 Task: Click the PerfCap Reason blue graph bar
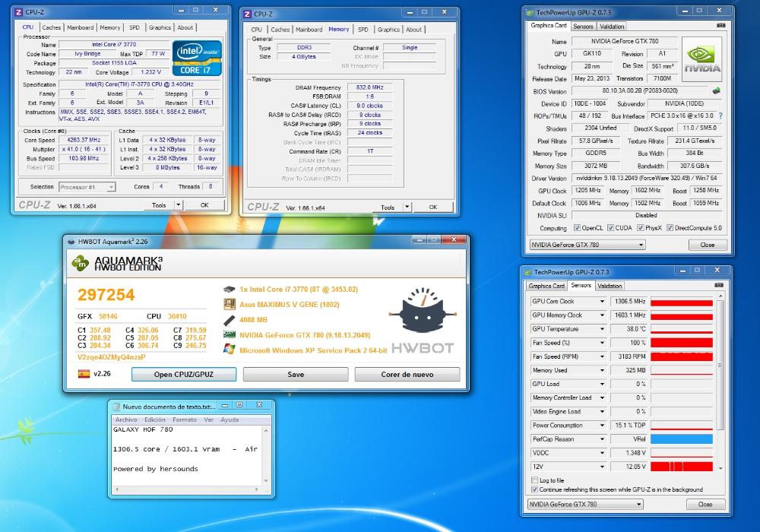point(682,439)
